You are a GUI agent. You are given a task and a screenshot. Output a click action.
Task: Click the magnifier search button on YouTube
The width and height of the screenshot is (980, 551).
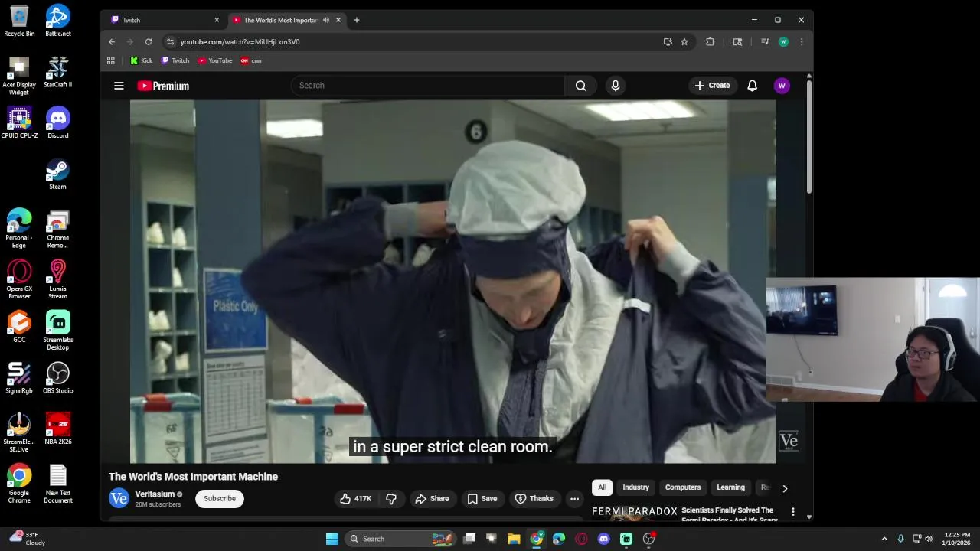point(580,86)
